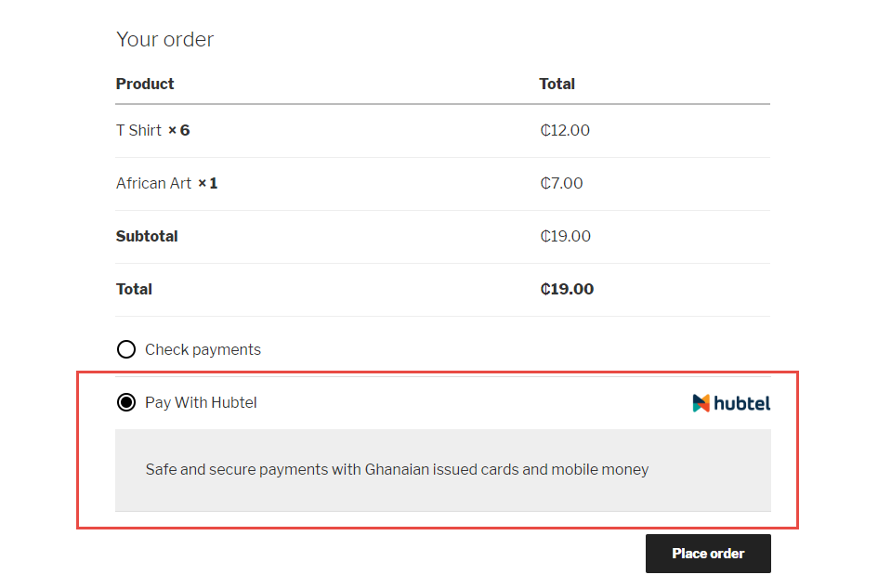The image size is (878, 588).
Task: Click the Your order heading
Action: [164, 39]
